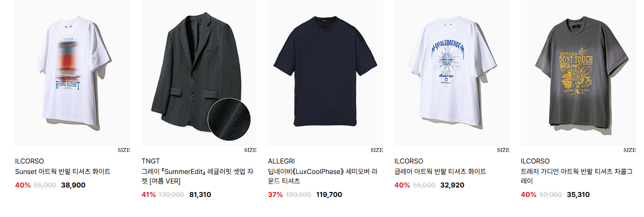View the ALLEGRI navy t-shirt photo

pos(326,73)
